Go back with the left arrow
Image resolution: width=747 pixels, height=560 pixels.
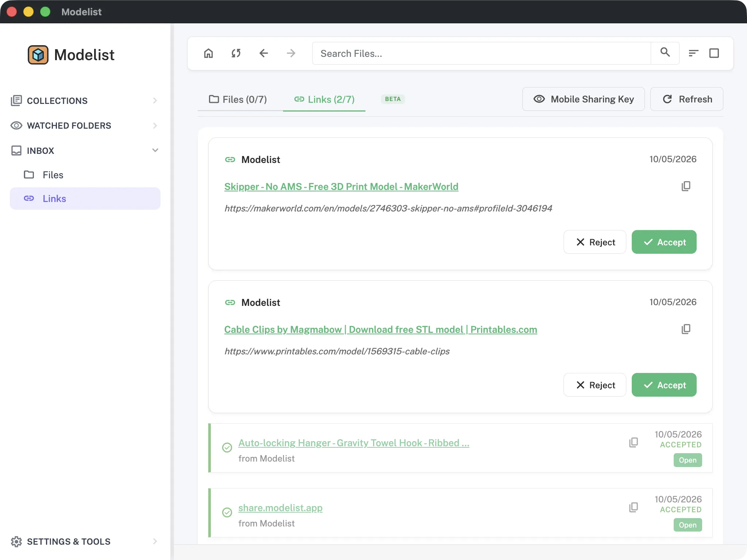(x=264, y=53)
